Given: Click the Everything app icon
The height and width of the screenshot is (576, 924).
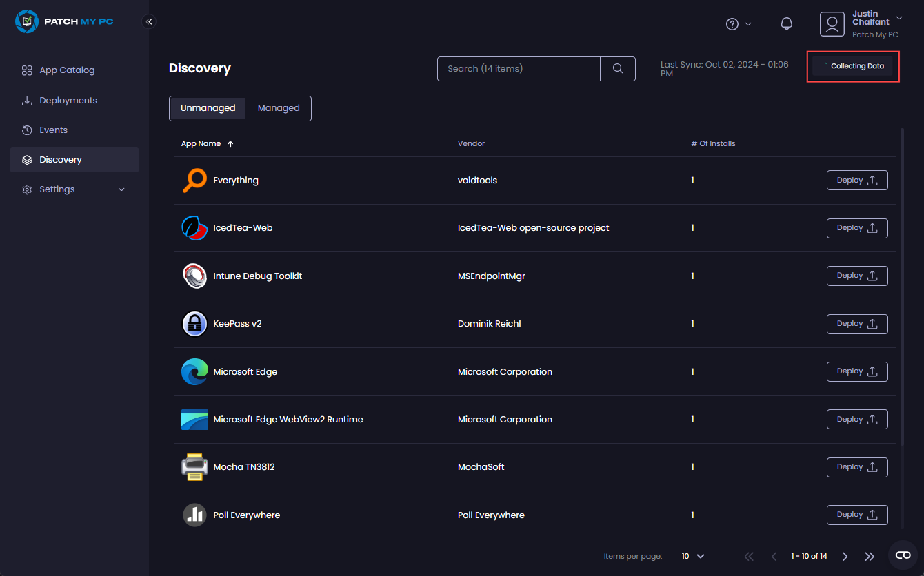Looking at the screenshot, I should [x=194, y=180].
